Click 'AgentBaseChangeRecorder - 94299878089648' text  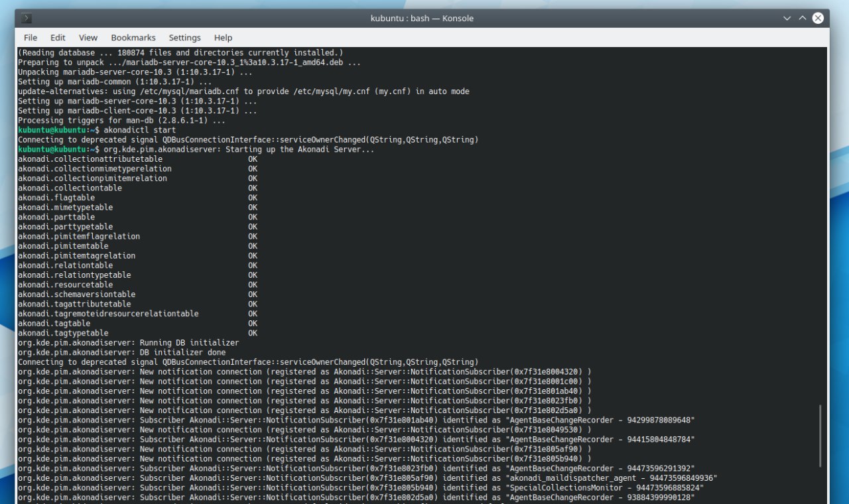[x=600, y=420]
